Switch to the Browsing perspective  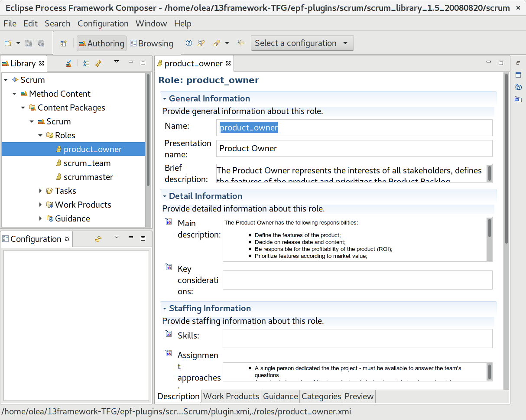tap(152, 43)
